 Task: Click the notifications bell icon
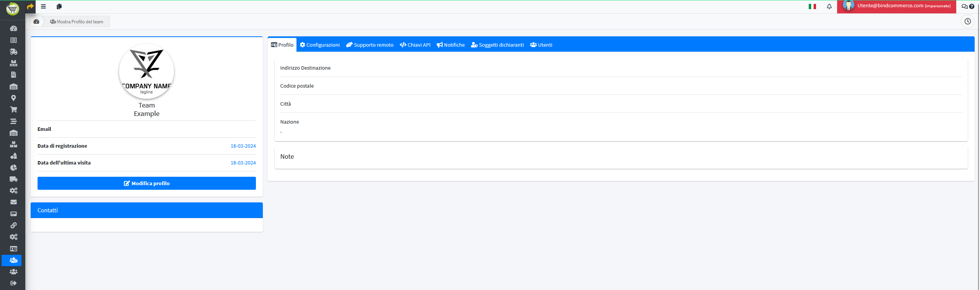tap(829, 7)
